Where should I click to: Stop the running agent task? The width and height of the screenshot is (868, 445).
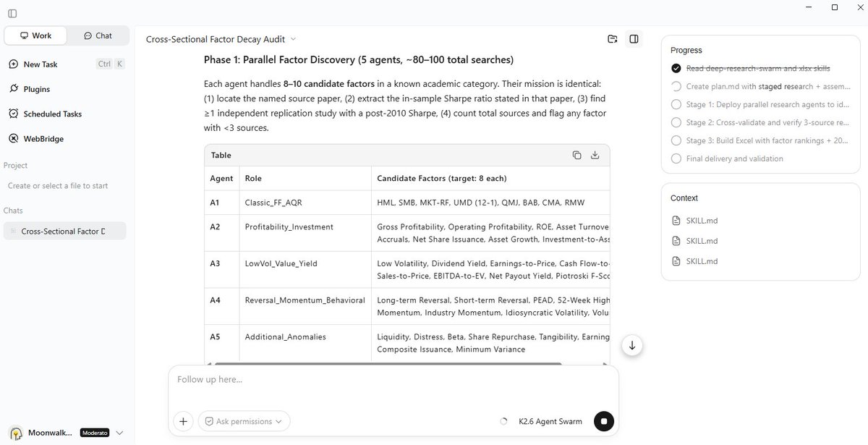603,421
